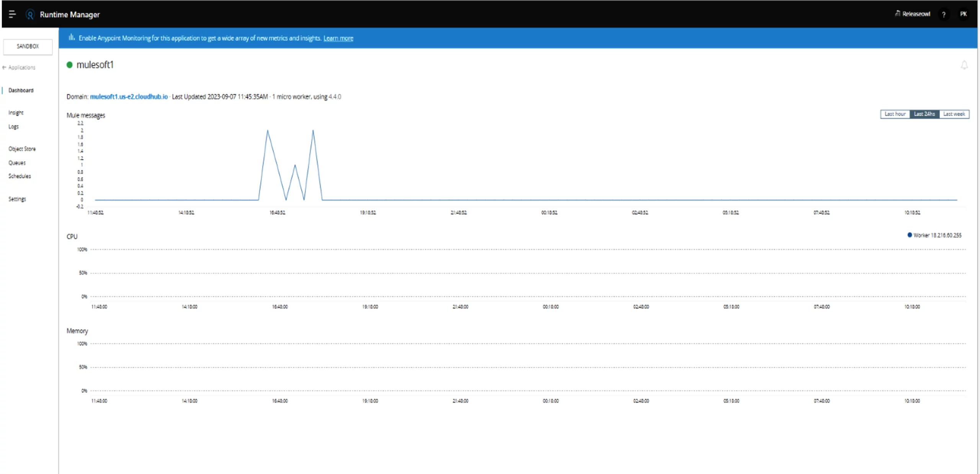Open the SANDBOX environment selector
Screen dimensions: 980x474
(28, 46)
